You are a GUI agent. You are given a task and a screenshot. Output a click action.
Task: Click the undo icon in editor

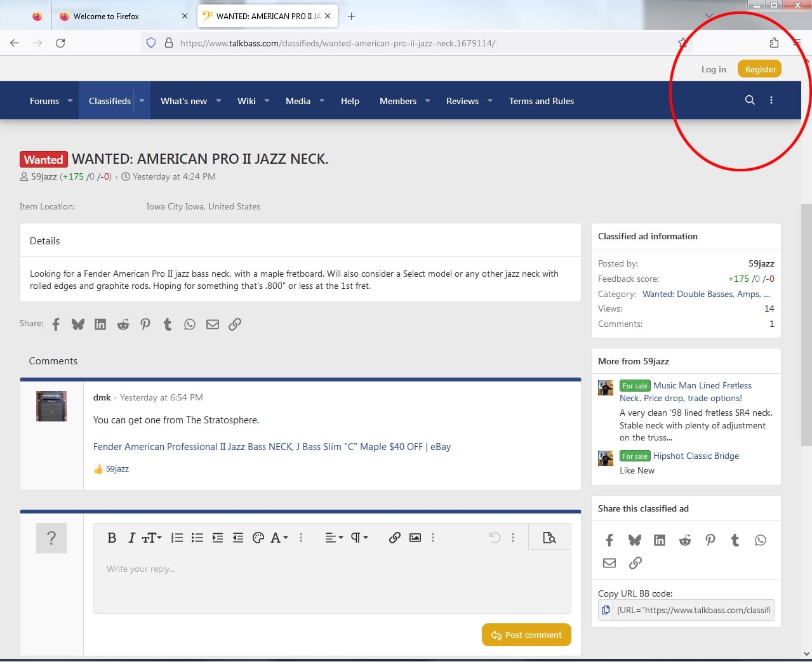tap(495, 538)
